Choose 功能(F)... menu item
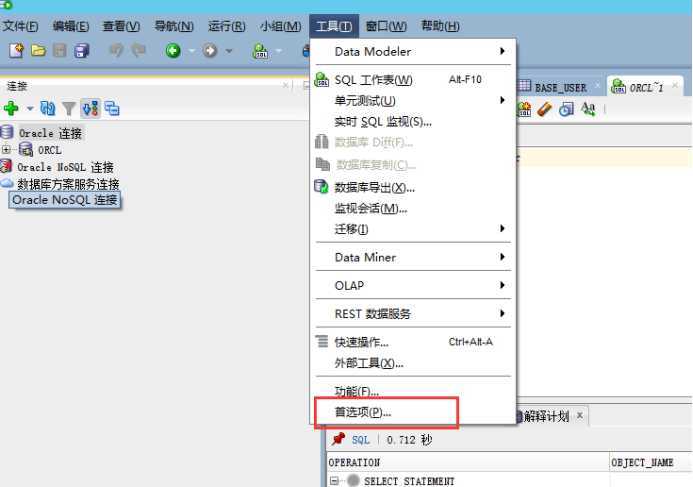 pos(413,391)
